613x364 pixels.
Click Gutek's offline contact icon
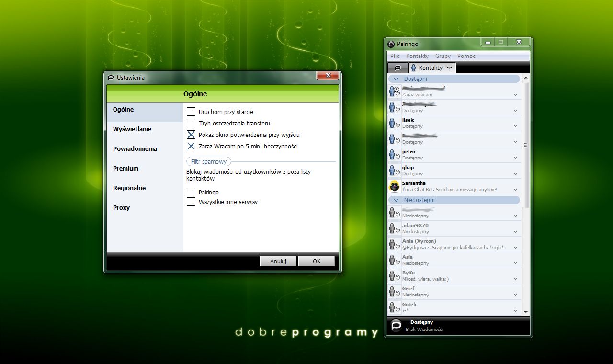(x=394, y=307)
